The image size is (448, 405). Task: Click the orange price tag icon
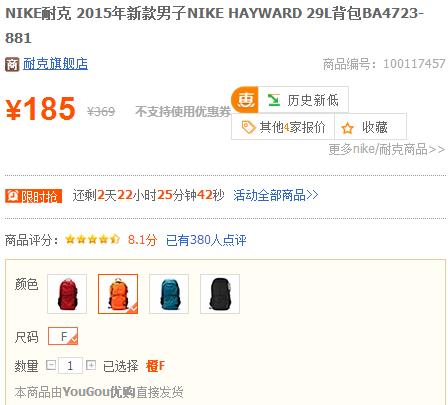(x=248, y=127)
